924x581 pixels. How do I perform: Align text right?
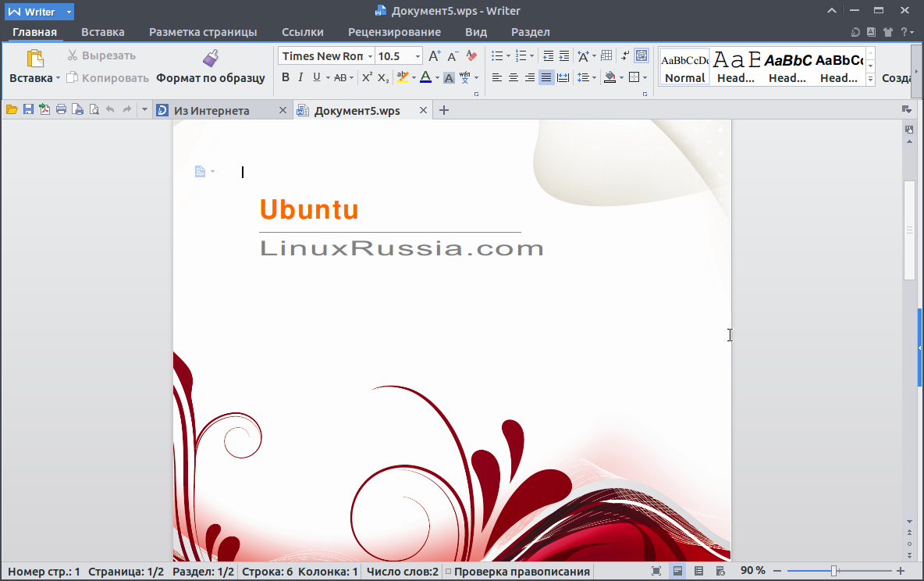[x=530, y=77]
